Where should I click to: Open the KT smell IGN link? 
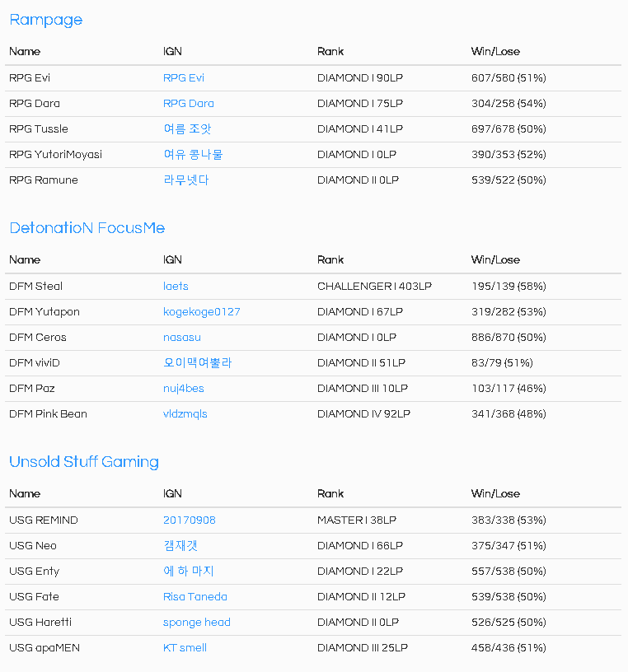click(185, 648)
